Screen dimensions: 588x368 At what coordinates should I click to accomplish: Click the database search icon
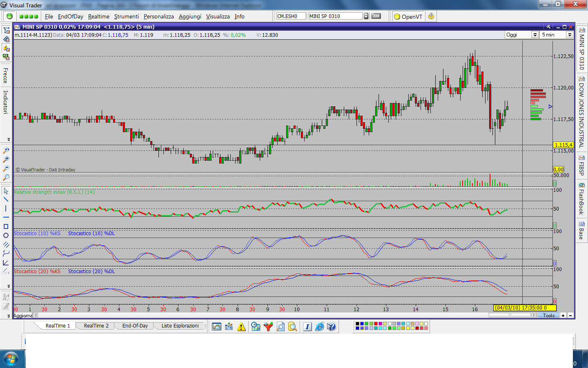292,326
